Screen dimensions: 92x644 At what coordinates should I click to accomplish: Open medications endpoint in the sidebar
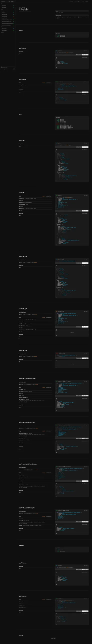coord(8,23)
